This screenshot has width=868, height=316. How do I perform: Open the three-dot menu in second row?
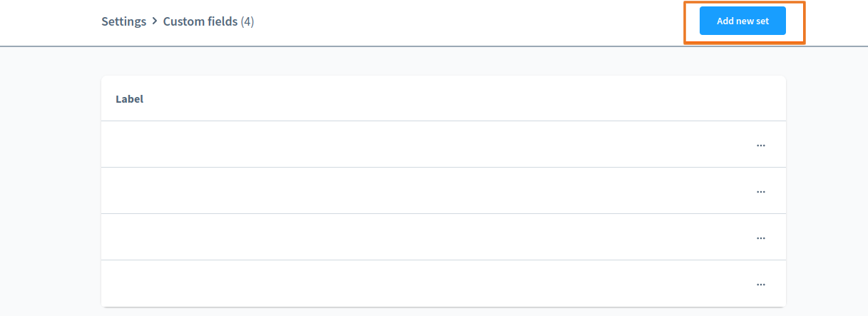(760, 191)
